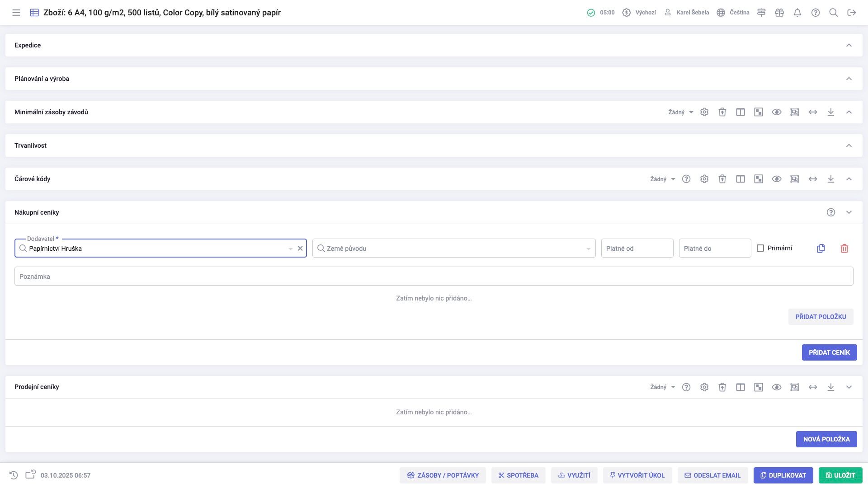This screenshot has height=488, width=868.
Task: Open history icon in bottom bar
Action: (14, 475)
